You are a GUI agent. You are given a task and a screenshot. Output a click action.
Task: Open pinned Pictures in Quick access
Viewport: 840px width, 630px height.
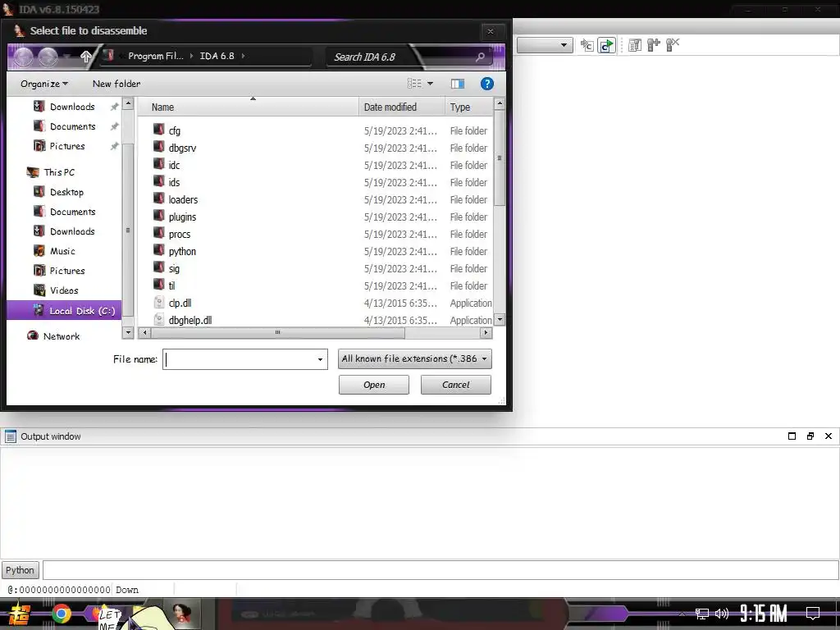coord(67,146)
